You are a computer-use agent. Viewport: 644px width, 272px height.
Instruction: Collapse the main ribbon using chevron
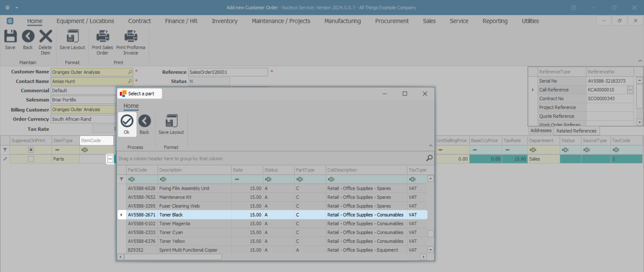(x=640, y=61)
